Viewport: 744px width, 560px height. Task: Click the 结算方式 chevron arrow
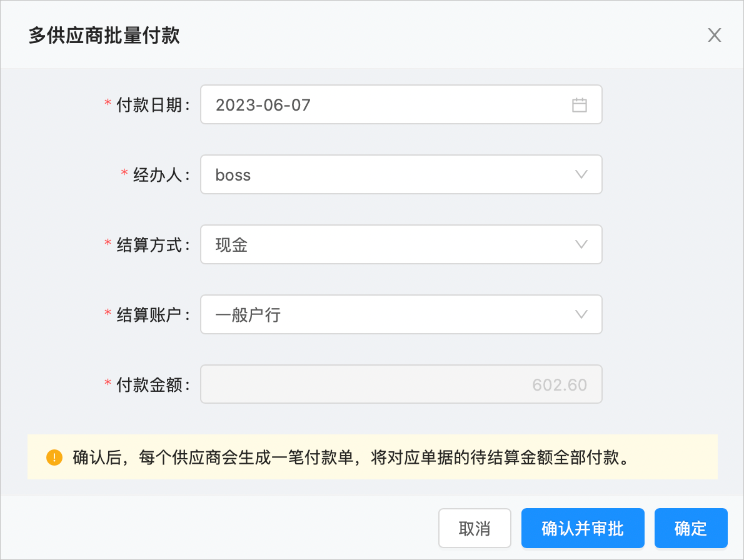pos(581,245)
